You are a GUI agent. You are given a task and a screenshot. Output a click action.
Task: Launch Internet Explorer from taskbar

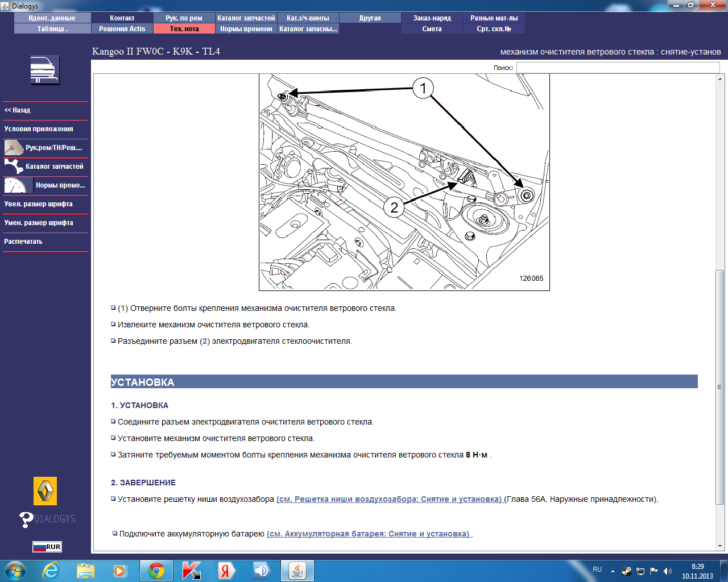point(51,571)
